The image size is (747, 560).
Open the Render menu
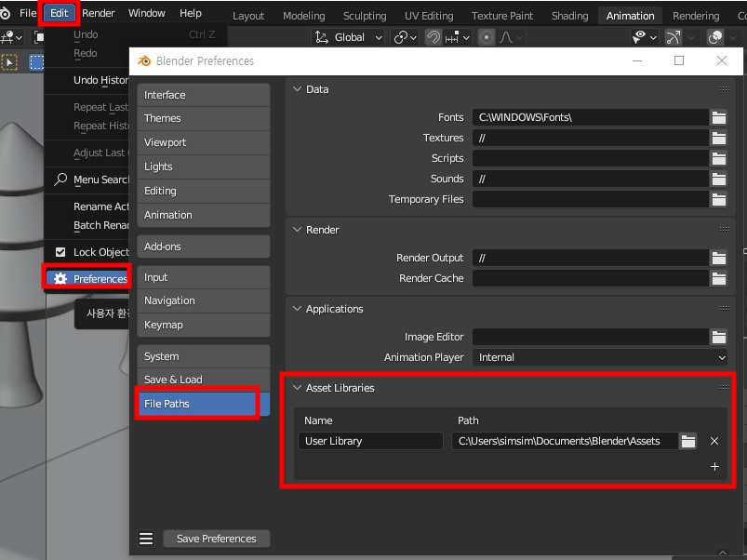coord(98,13)
